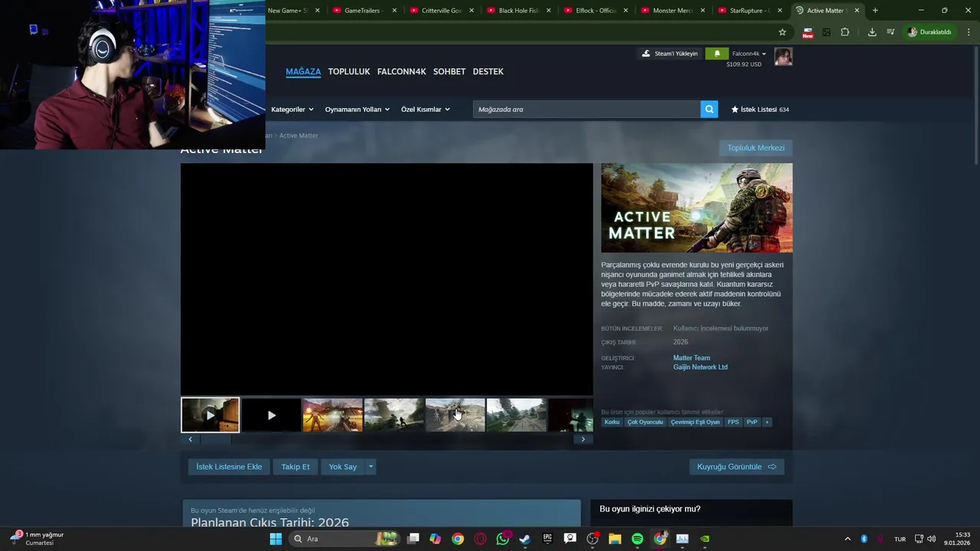Open the FALCONN4K menu

[401, 71]
